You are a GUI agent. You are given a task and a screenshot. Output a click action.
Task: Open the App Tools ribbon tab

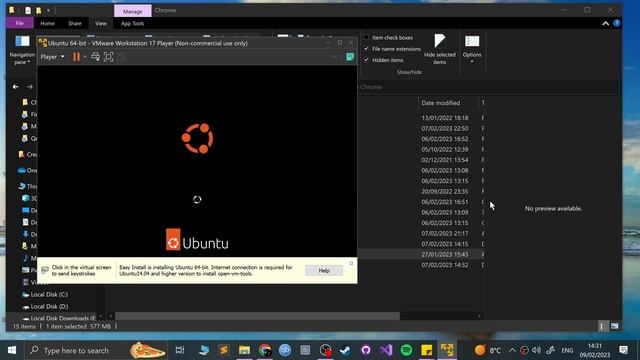pos(132,23)
